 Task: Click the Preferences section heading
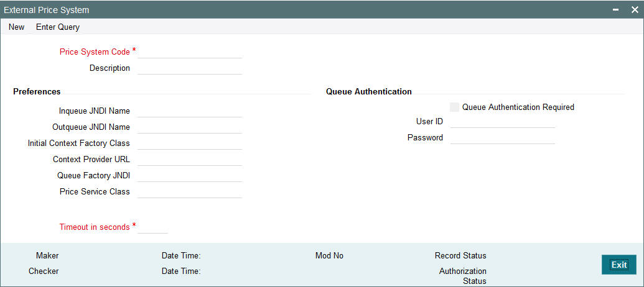coord(37,91)
